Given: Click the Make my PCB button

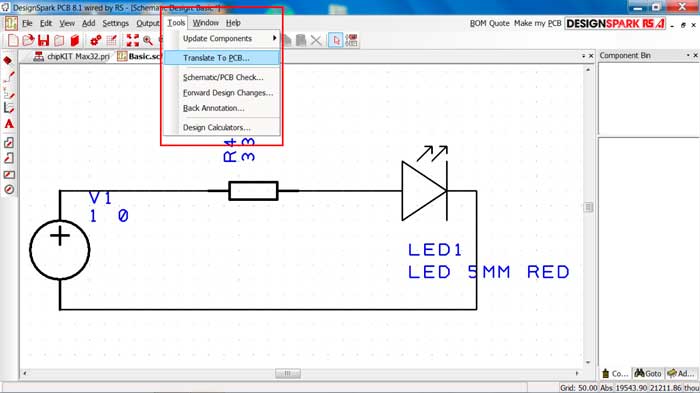Looking at the screenshot, I should [x=538, y=23].
